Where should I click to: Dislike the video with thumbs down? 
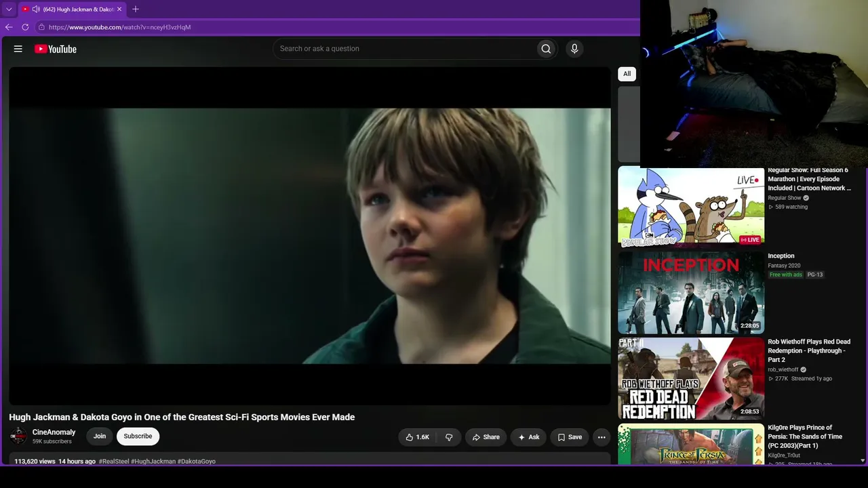point(449,437)
